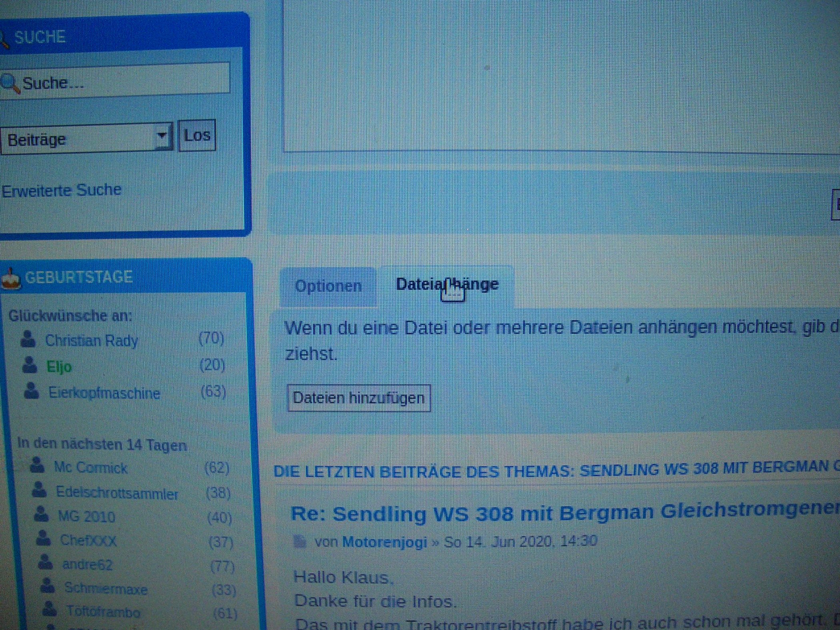This screenshot has height=630, width=840.
Task: Open the andre62 profile link
Action: click(x=87, y=564)
